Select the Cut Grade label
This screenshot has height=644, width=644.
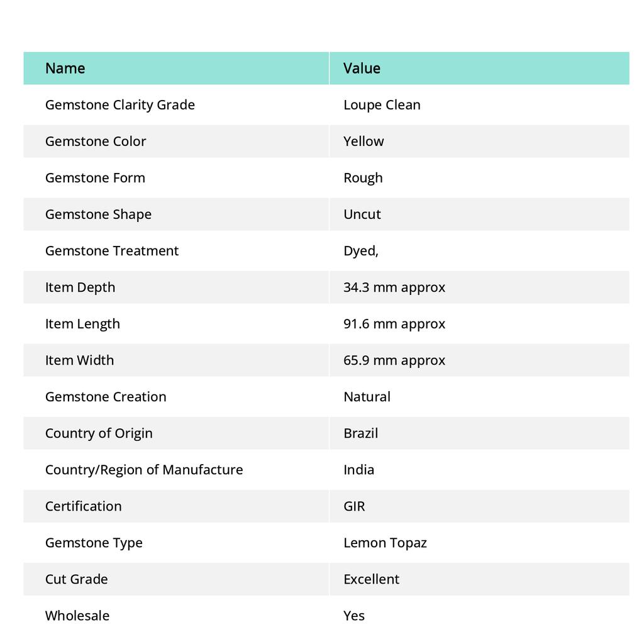(76, 579)
